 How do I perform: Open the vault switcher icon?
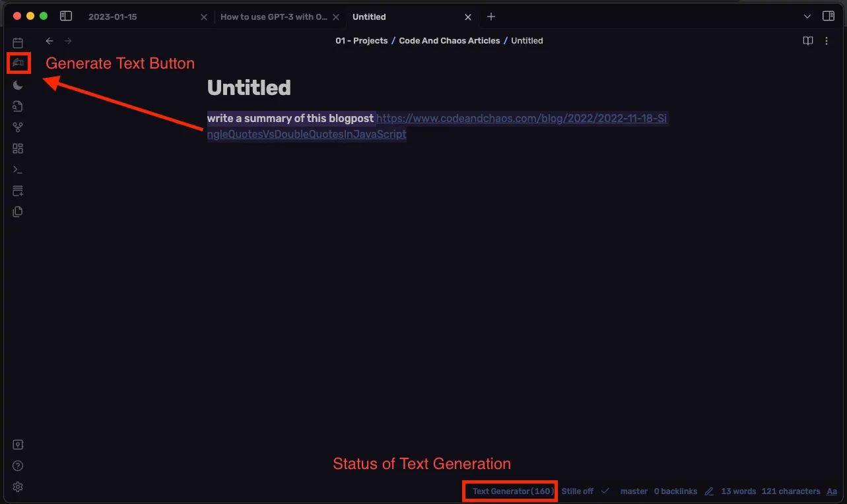(x=18, y=445)
